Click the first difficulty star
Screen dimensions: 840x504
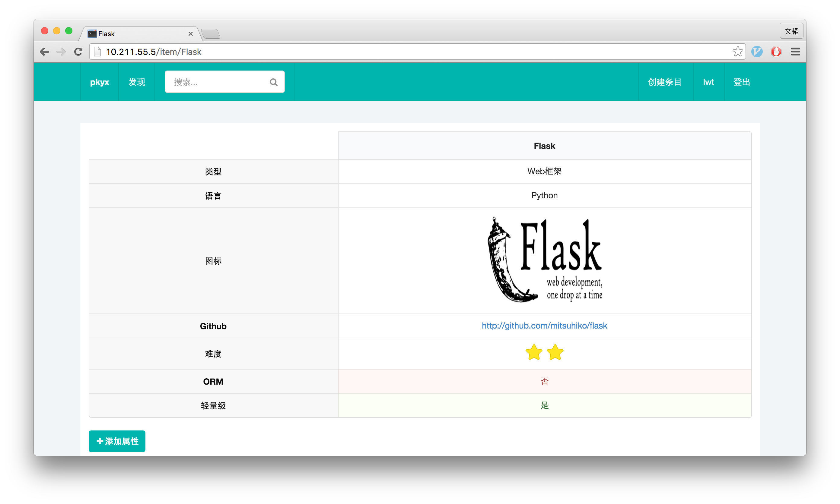(533, 352)
